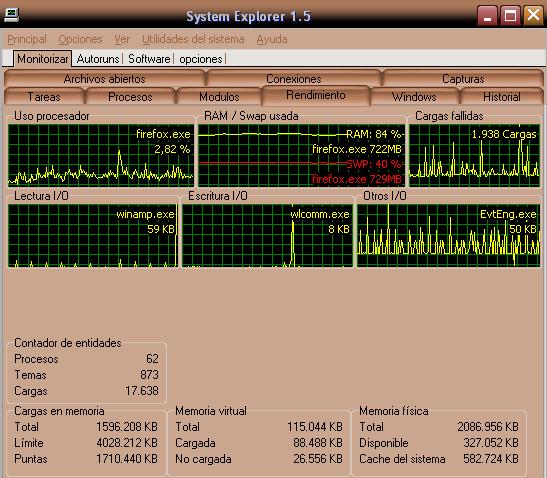Click the RAM / Swap usada graph
The width and height of the screenshot is (547, 478).
pyautogui.click(x=301, y=155)
